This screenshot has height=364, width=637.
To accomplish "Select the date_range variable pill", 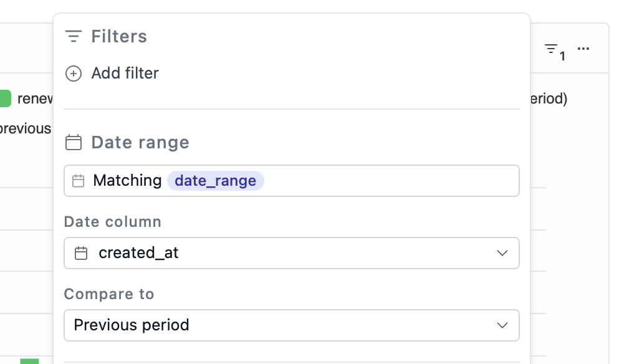I will pos(215,181).
